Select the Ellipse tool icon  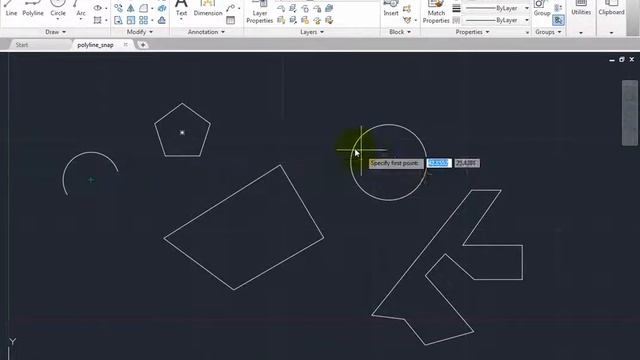pyautogui.click(x=97, y=8)
